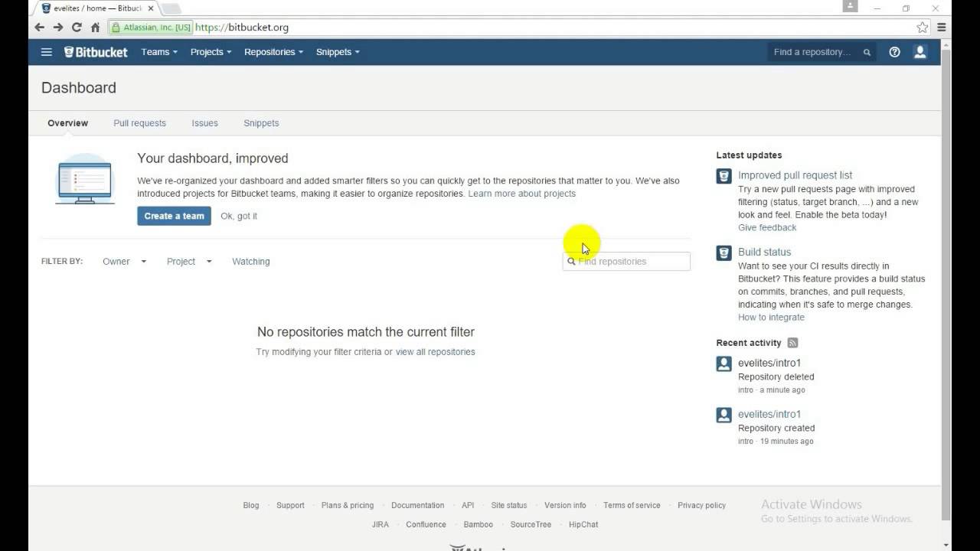Click view all repositories link
The image size is (980, 551).
[435, 352]
